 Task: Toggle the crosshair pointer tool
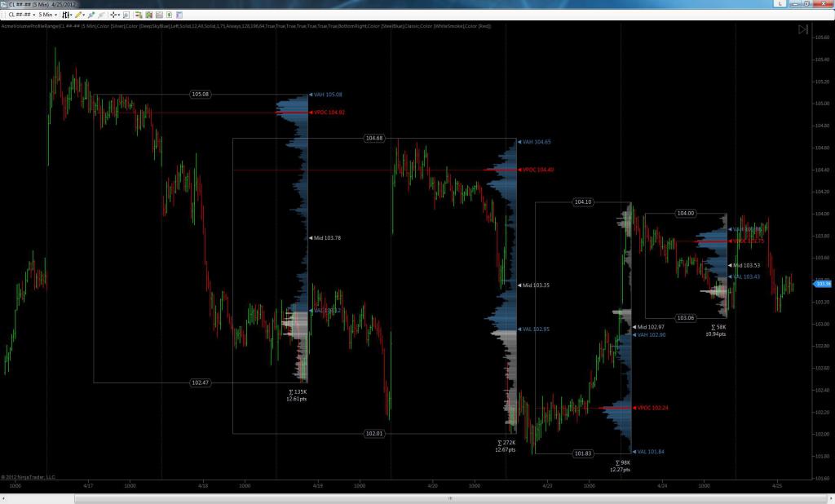[x=113, y=15]
